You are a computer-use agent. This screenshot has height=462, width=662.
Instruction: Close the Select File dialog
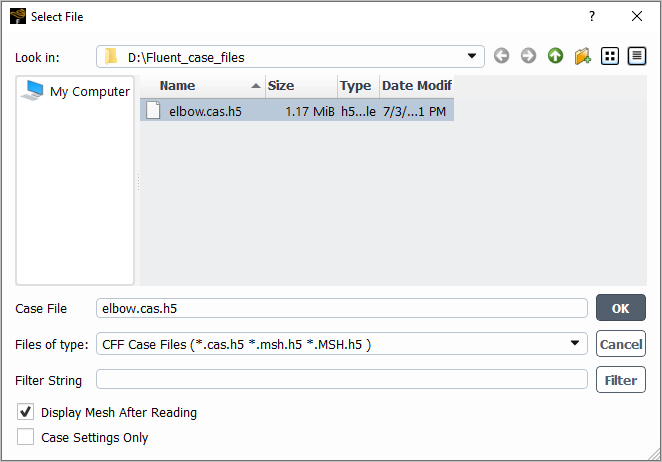click(x=637, y=16)
